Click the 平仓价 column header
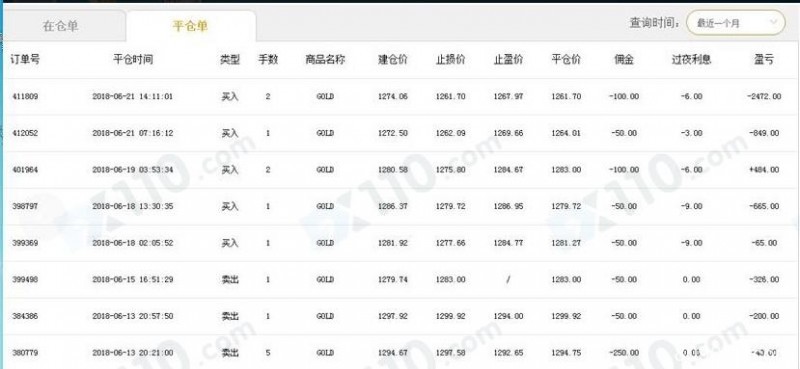The image size is (800, 369). [x=566, y=59]
